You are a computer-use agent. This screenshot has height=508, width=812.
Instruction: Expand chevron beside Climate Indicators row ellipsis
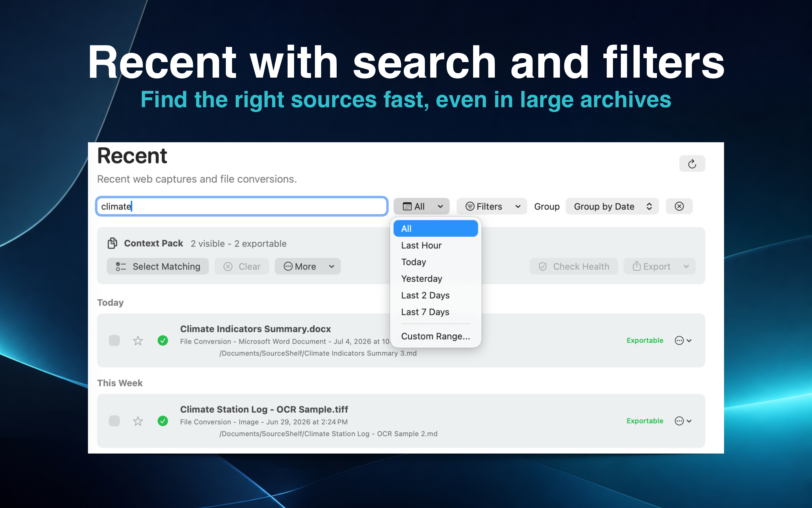point(689,340)
